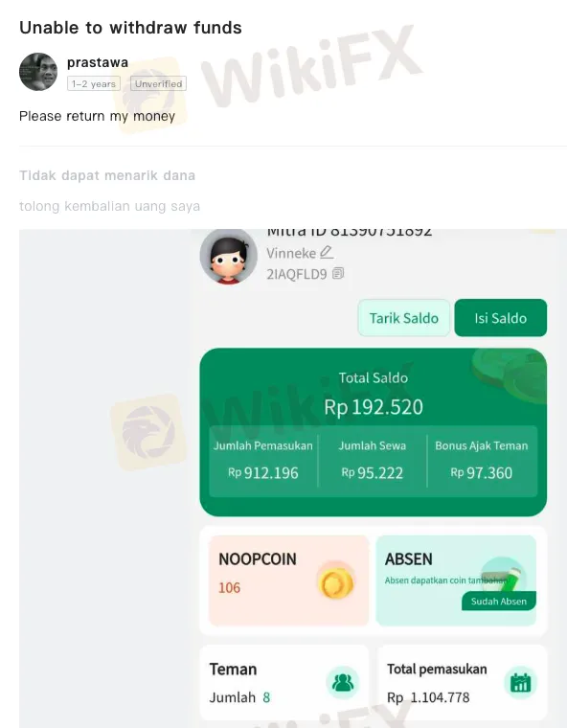This screenshot has height=728, width=567.
Task: Click the Teman friends group icon
Action: [x=343, y=682]
